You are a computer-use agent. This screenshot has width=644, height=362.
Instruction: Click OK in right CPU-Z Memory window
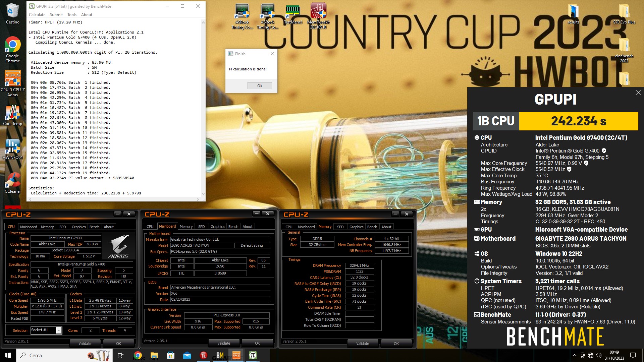[396, 344]
